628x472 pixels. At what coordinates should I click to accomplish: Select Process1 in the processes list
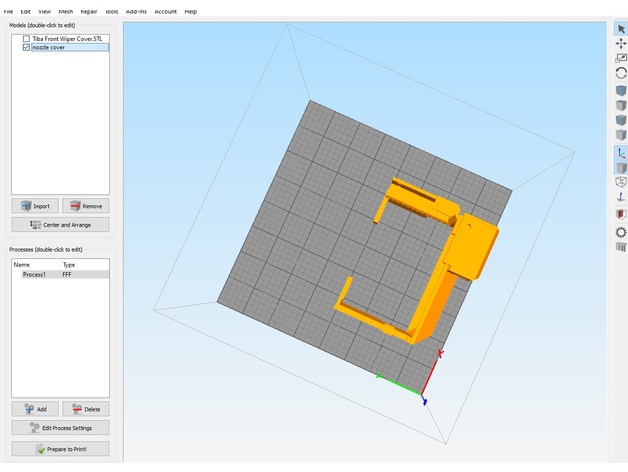click(34, 274)
